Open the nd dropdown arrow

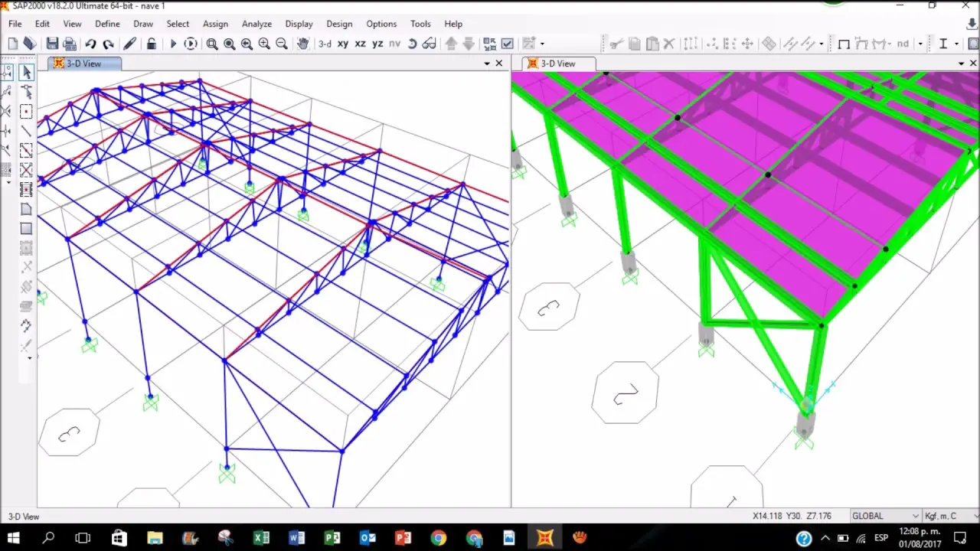click(920, 44)
